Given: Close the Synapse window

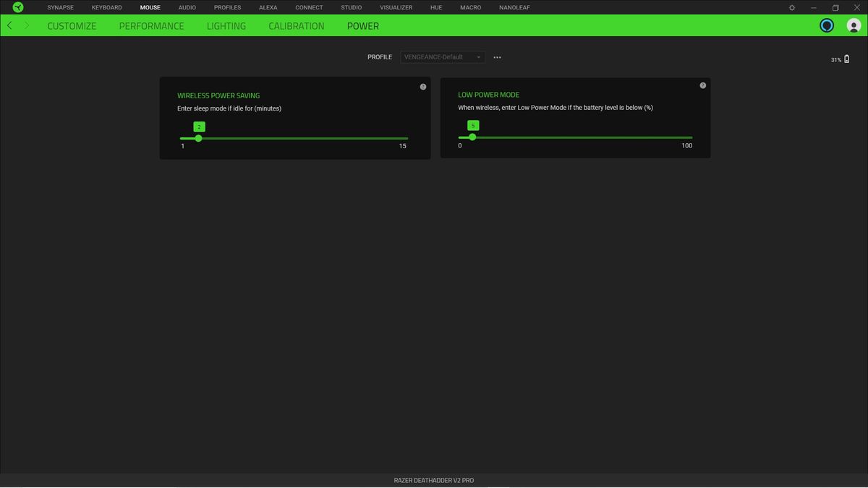Looking at the screenshot, I should tap(856, 7).
